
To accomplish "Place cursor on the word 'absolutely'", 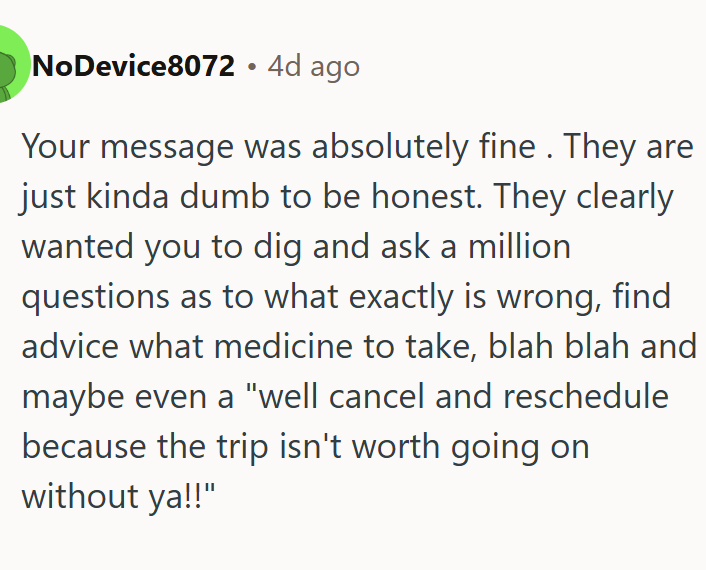I will tap(390, 147).
